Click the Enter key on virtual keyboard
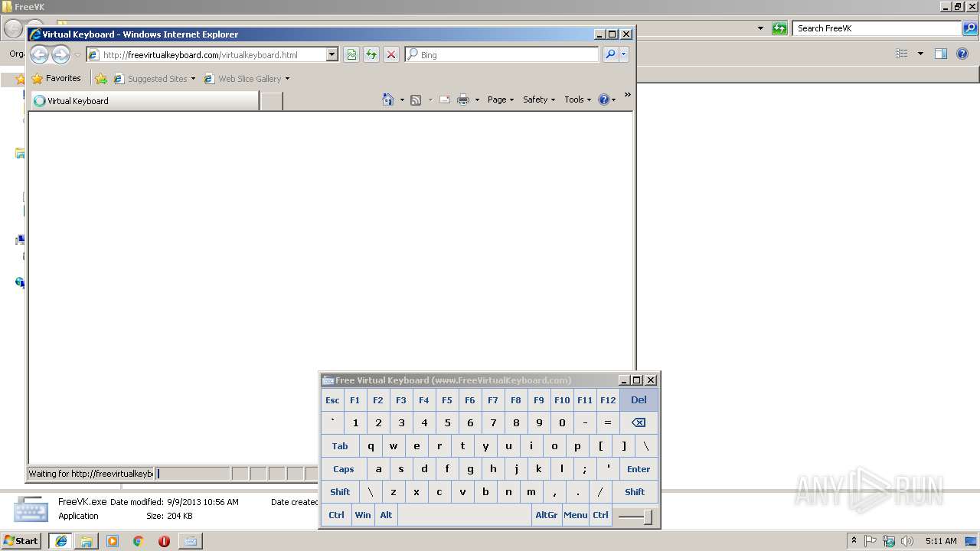This screenshot has height=551, width=980. tap(639, 469)
